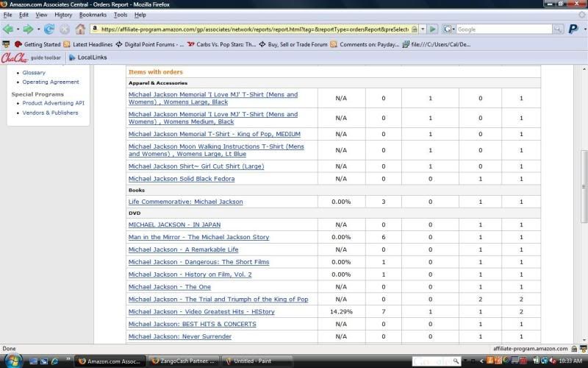Viewport: 588px width, 368px height.
Task: Open the Latest Headlines feed bookmark
Action: click(88, 44)
